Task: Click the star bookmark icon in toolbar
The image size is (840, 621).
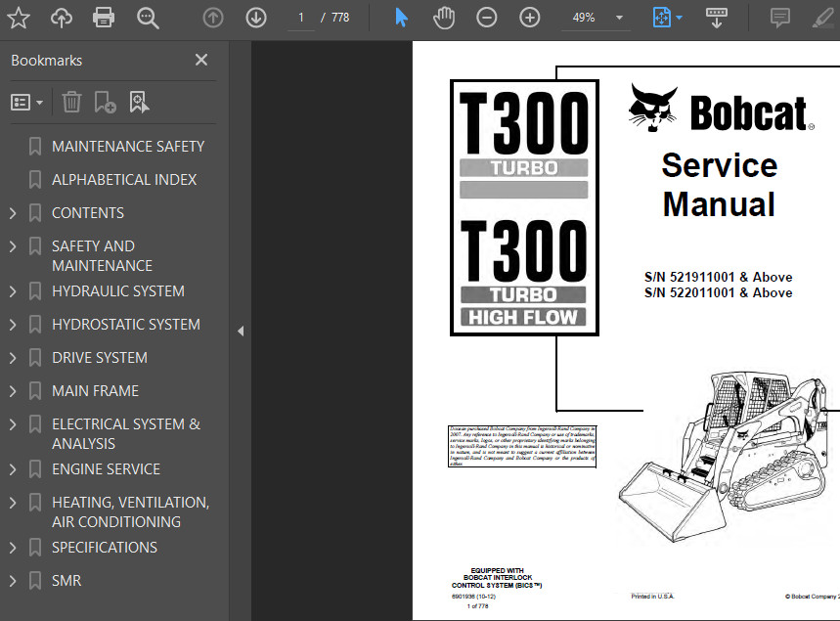Action: click(19, 18)
